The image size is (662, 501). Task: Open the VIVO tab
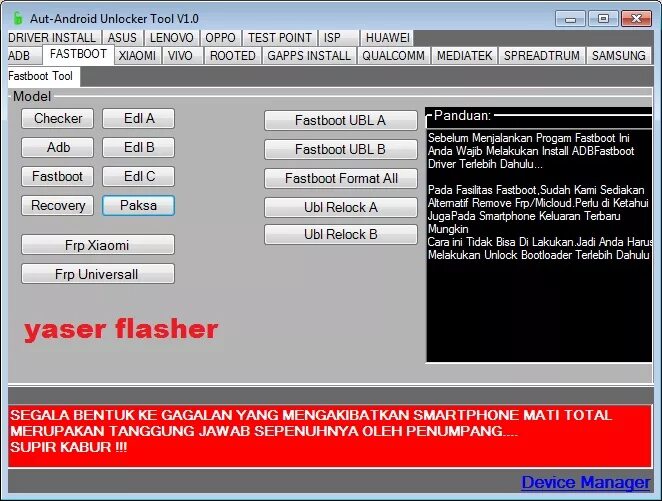point(182,56)
